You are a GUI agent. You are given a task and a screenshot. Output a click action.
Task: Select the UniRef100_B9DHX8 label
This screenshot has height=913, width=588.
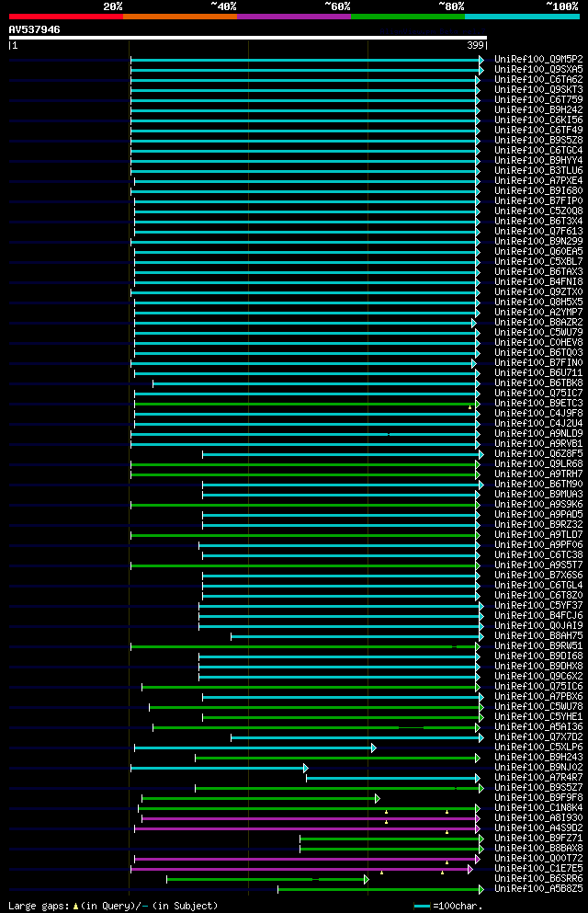click(x=538, y=666)
